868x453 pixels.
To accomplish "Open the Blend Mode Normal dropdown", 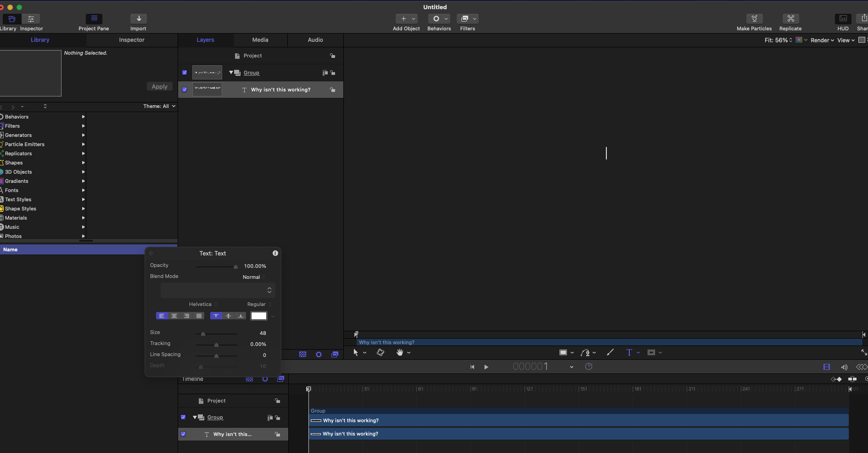I will coord(253,277).
